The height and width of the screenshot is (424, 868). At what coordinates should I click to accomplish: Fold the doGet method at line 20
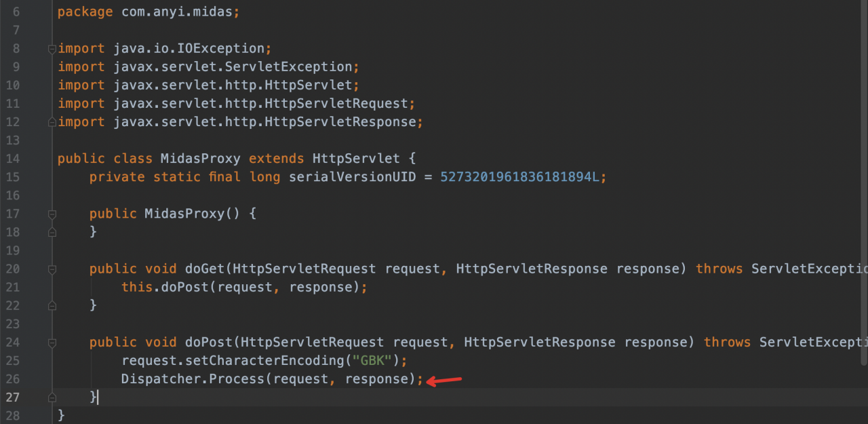click(x=52, y=269)
